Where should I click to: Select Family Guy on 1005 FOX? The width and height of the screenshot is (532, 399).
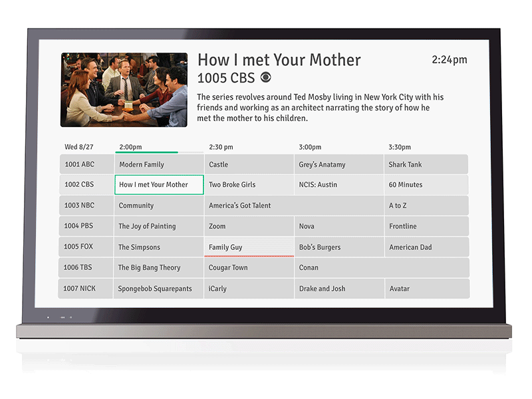pyautogui.click(x=249, y=247)
